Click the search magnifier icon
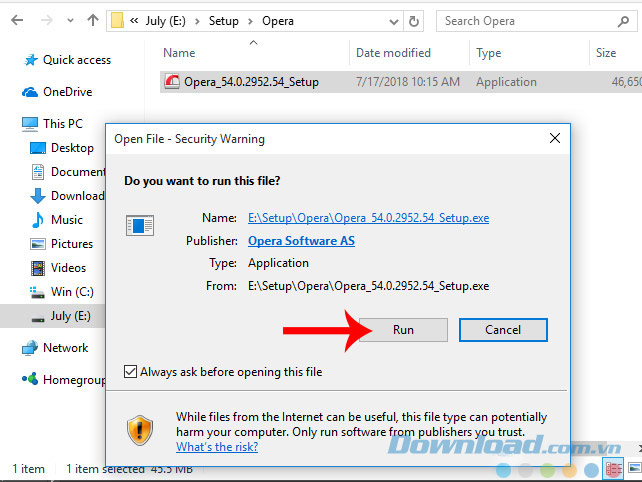 [623, 21]
